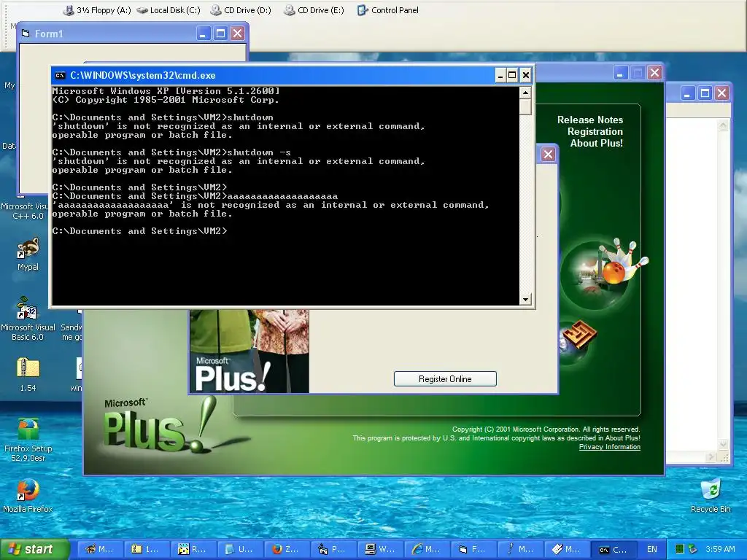Minimize the cmd.exe window

500,75
